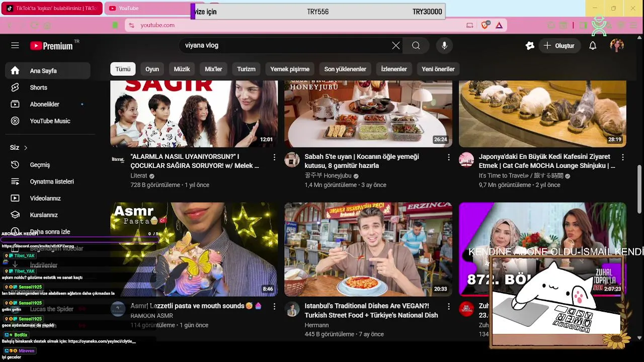Open the Honeyjubu channel avatar

(x=292, y=160)
